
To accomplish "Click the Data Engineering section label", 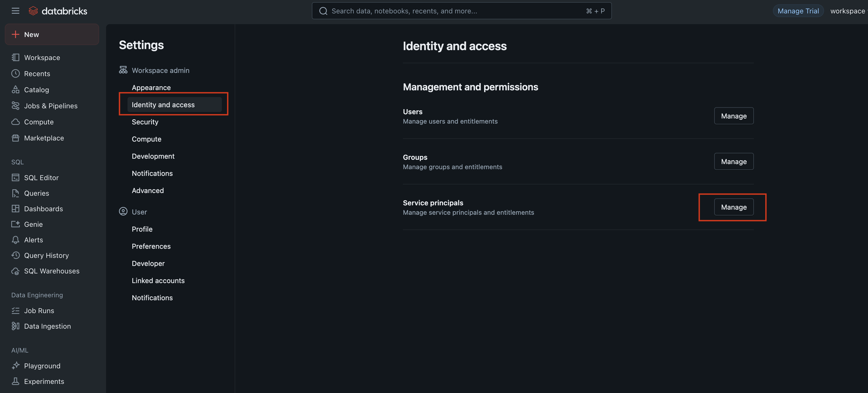I will pos(37,295).
